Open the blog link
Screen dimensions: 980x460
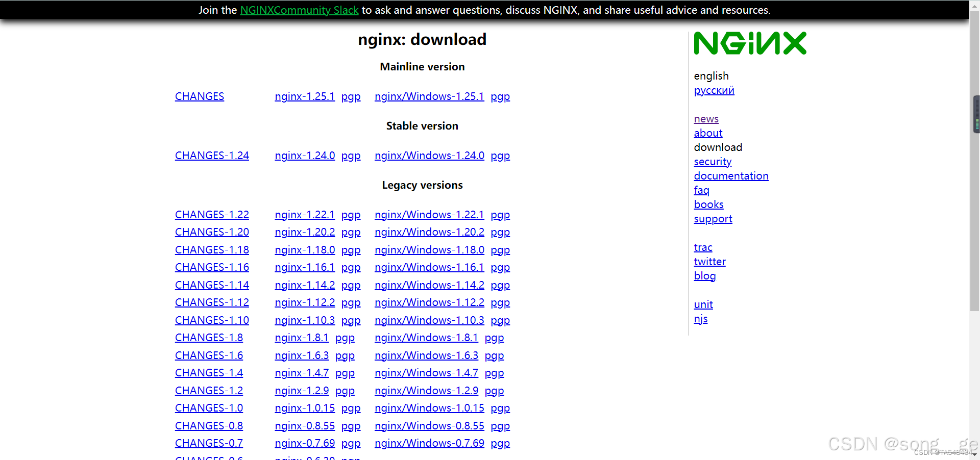705,276
